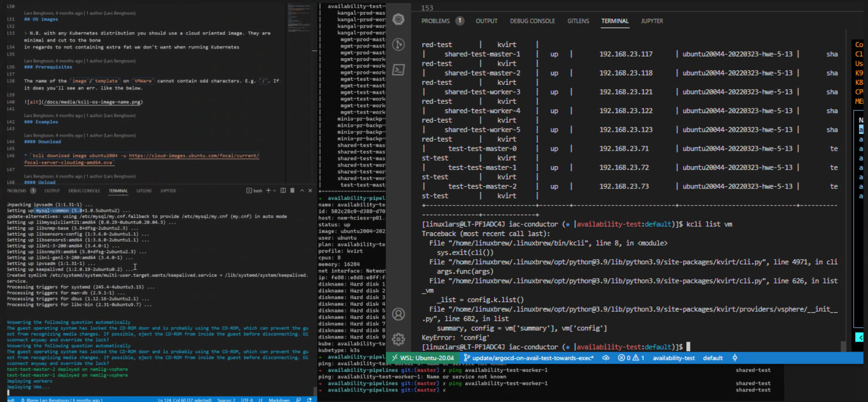This screenshot has width=868, height=402.
Task: Click the IP 192.168.23.73 in terminal table
Action: (x=624, y=186)
